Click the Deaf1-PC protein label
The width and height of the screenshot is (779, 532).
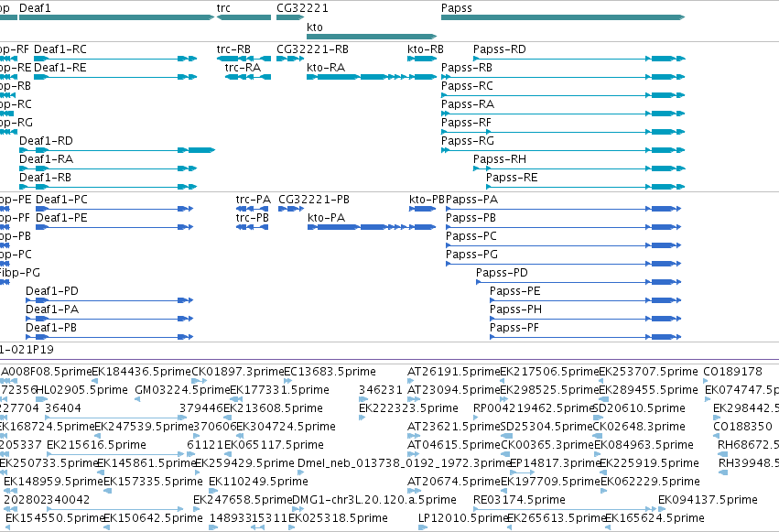[61, 200]
